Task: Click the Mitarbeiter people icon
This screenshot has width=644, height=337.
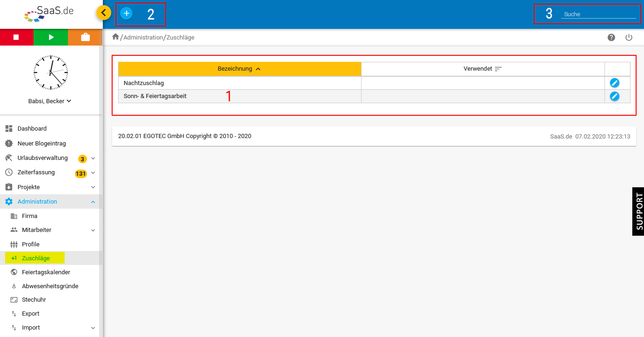Action: click(14, 230)
